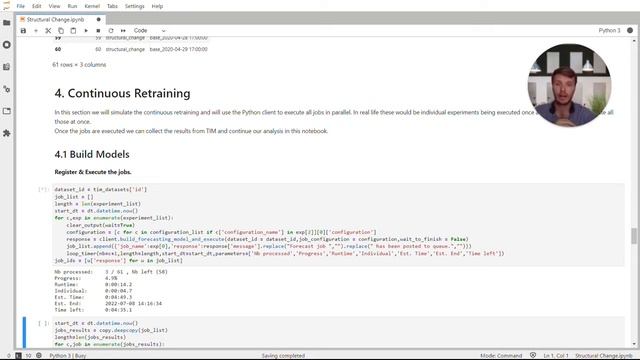Click 'Python 3 | Busy' in status bar

click(x=68, y=356)
